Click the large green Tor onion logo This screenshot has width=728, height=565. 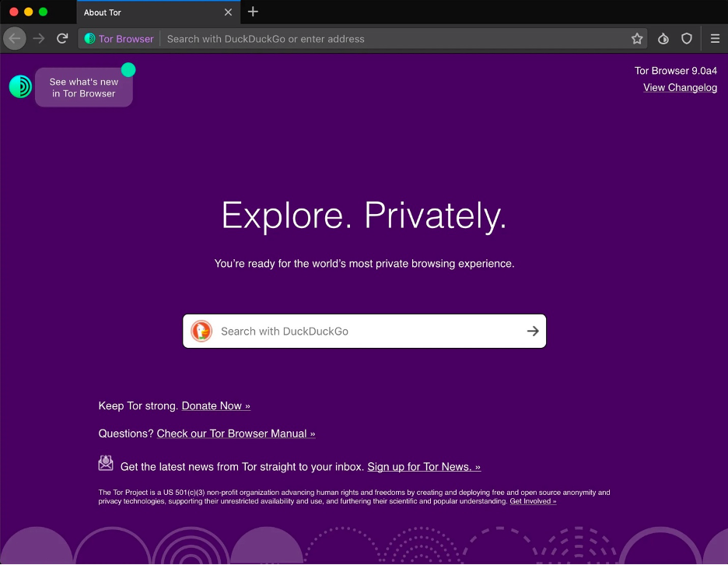click(x=20, y=86)
